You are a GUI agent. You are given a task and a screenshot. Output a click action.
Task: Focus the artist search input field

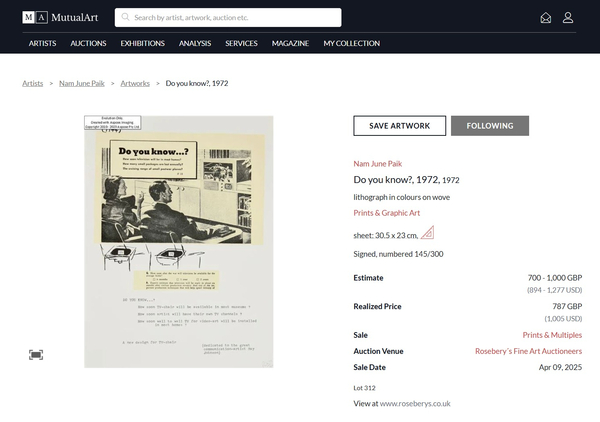pos(228,18)
